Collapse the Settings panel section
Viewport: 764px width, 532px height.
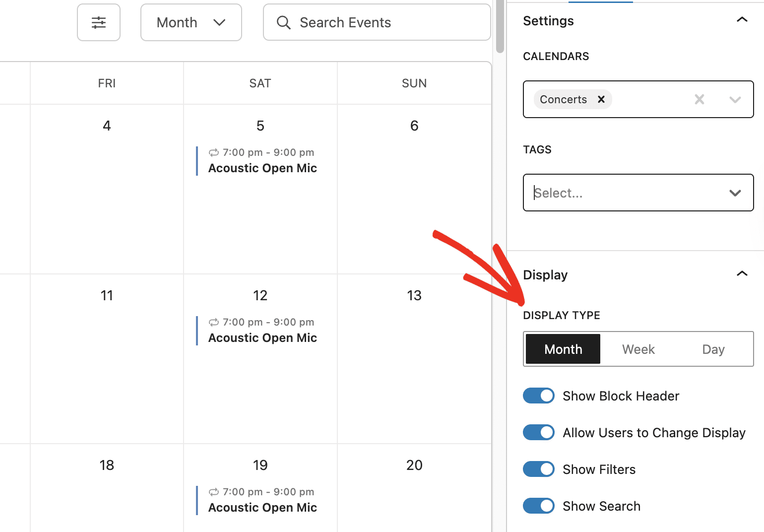(x=742, y=20)
